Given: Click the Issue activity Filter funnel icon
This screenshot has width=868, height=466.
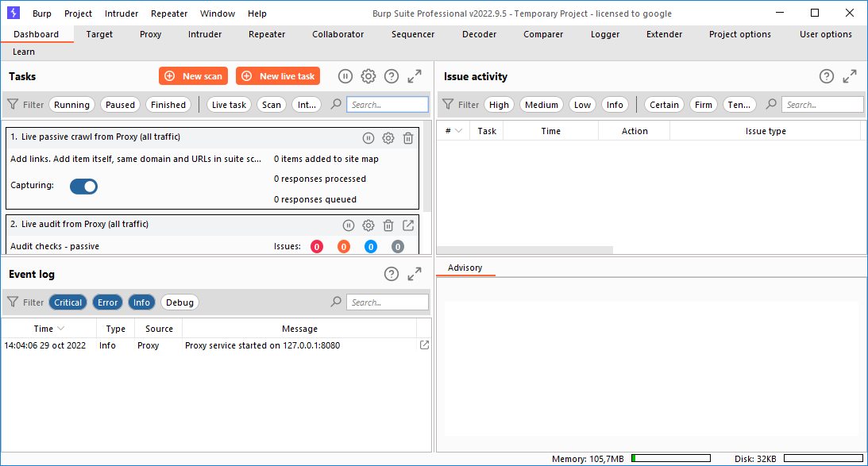Looking at the screenshot, I should pyautogui.click(x=448, y=104).
